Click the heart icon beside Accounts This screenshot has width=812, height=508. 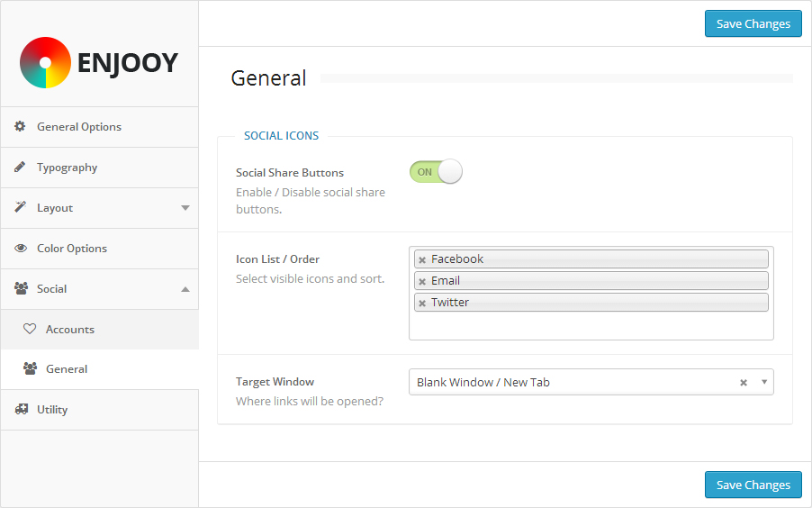[x=30, y=330]
